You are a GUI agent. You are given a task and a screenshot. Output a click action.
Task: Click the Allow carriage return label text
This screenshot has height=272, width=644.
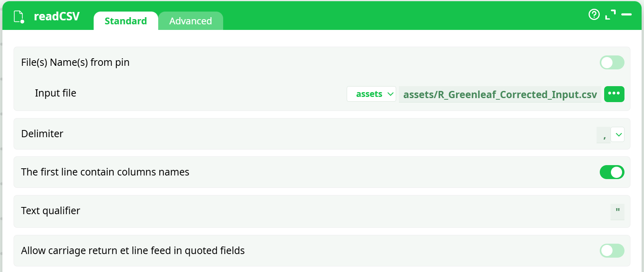tap(133, 251)
